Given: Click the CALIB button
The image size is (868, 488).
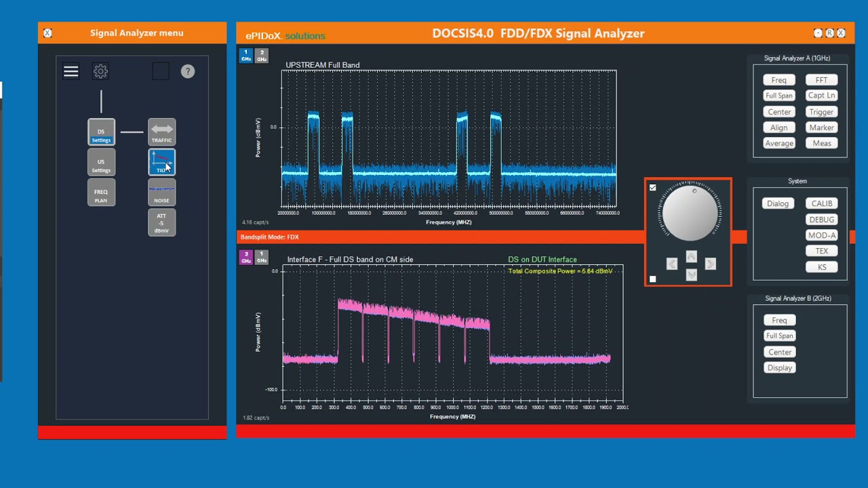Looking at the screenshot, I should (x=821, y=203).
